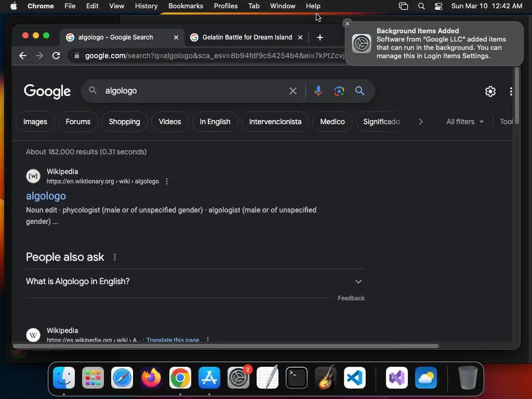The width and height of the screenshot is (532, 399).
Task: Open the View menu
Action: click(116, 6)
